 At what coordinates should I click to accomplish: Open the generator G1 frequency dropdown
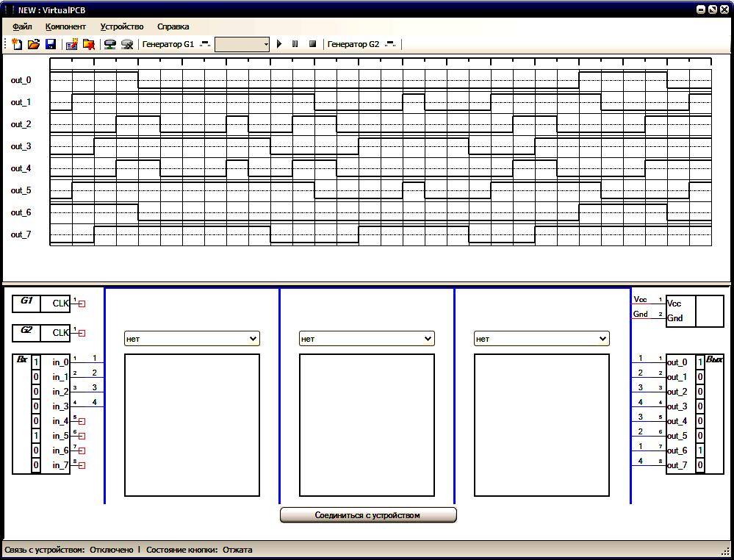pyautogui.click(x=242, y=45)
